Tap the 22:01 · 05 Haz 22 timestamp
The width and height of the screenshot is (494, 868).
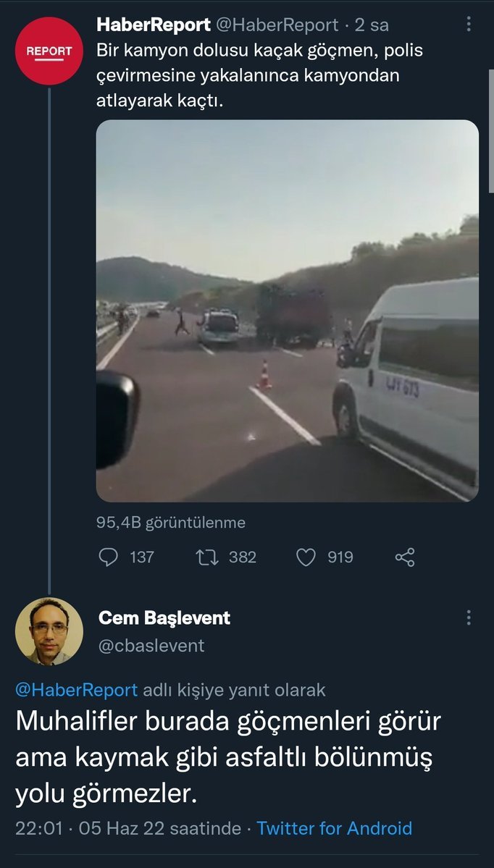point(128,828)
